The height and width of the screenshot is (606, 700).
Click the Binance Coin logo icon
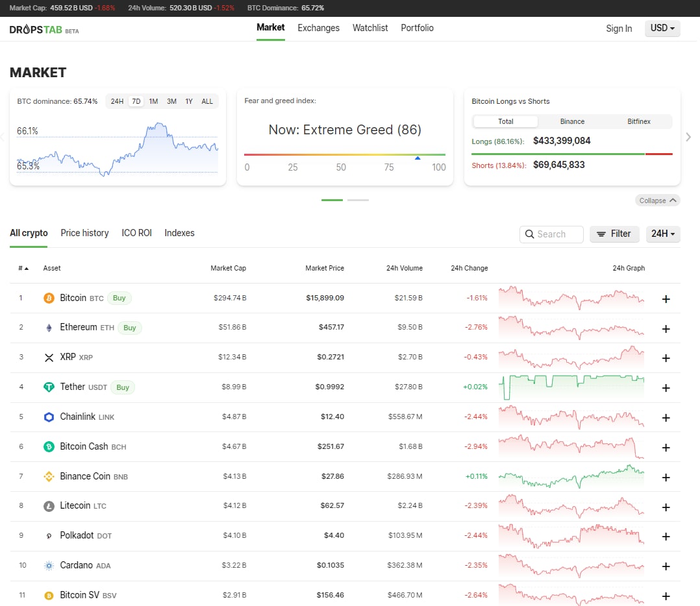pos(49,477)
